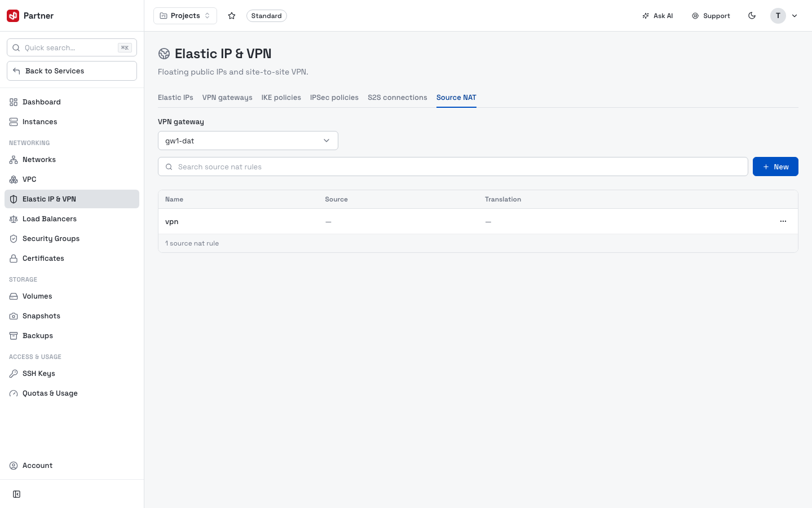Click the Partner logo icon
812x508 pixels.
[13, 16]
